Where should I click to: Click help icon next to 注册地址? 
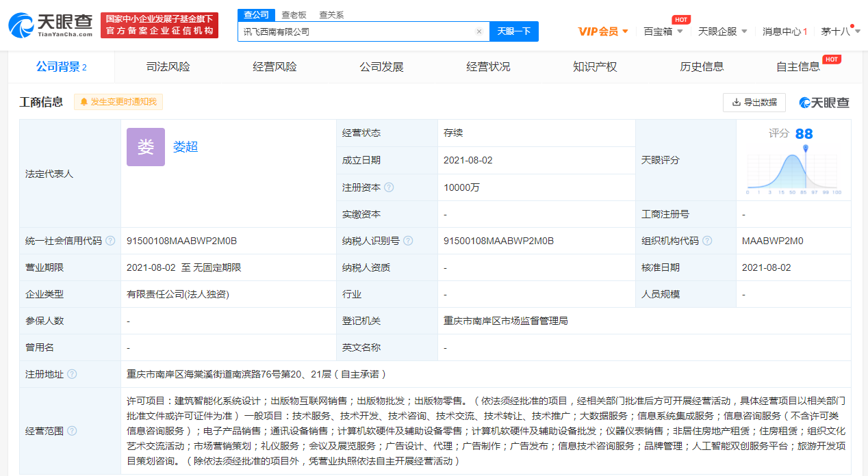(72, 374)
